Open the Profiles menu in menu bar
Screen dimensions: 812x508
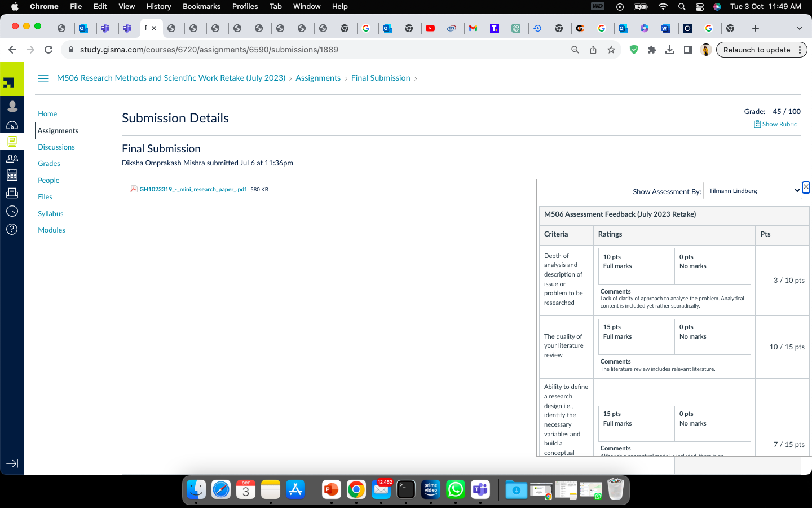click(x=245, y=6)
